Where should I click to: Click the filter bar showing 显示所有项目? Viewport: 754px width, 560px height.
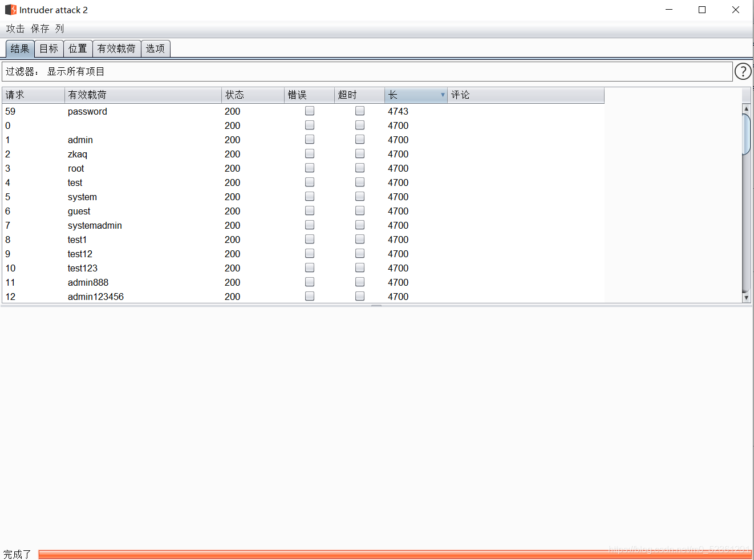367,71
